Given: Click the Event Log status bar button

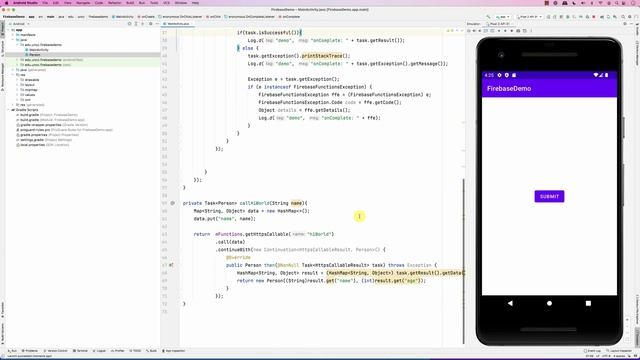Looking at the screenshot, I should click(593, 351).
